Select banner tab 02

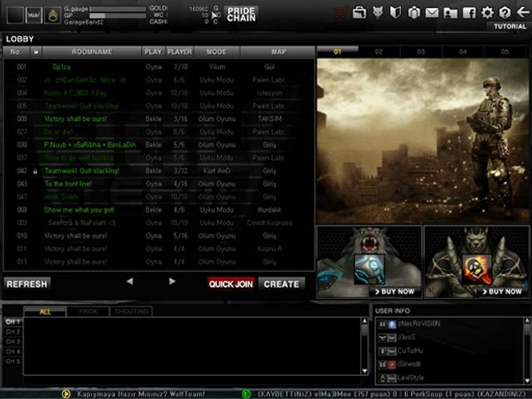(379, 52)
